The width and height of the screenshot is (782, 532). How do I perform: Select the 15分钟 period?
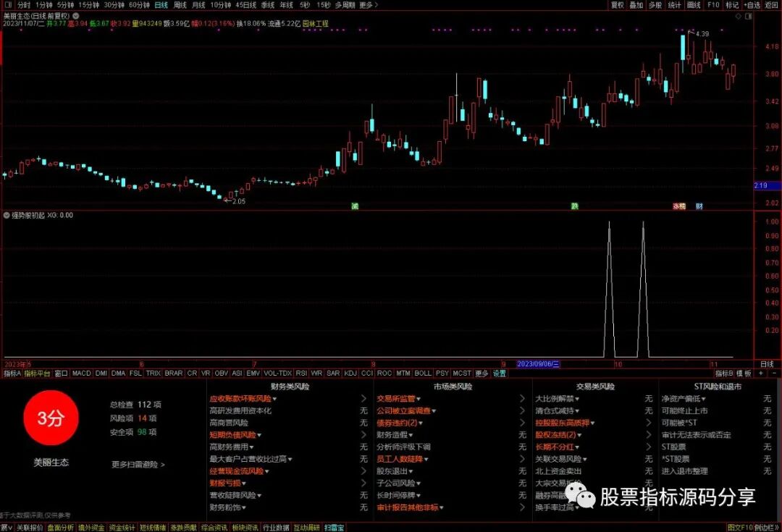pyautogui.click(x=89, y=5)
